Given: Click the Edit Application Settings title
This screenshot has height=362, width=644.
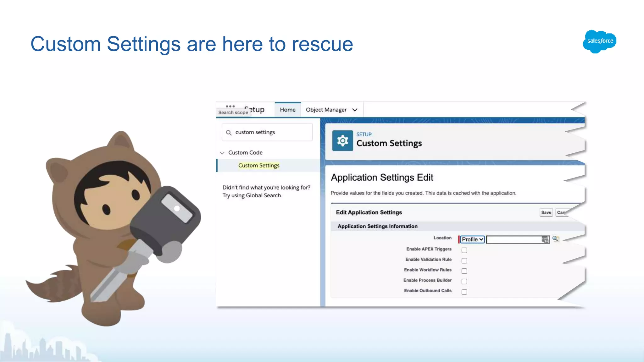Looking at the screenshot, I should click(369, 212).
